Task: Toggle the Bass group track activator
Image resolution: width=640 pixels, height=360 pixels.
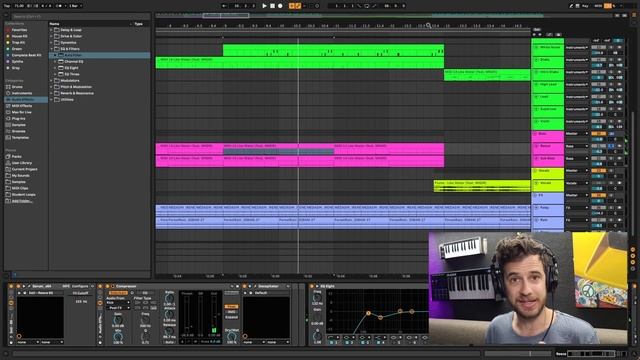Action: [598, 134]
